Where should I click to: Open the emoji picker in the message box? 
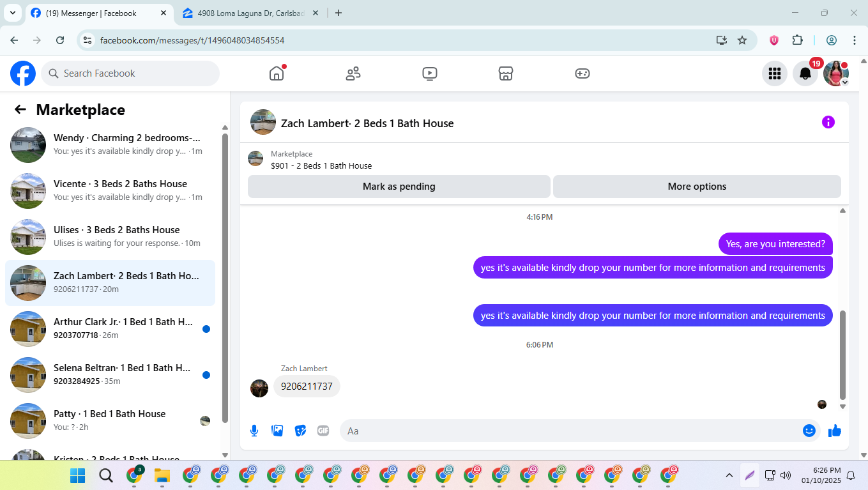[x=809, y=431]
